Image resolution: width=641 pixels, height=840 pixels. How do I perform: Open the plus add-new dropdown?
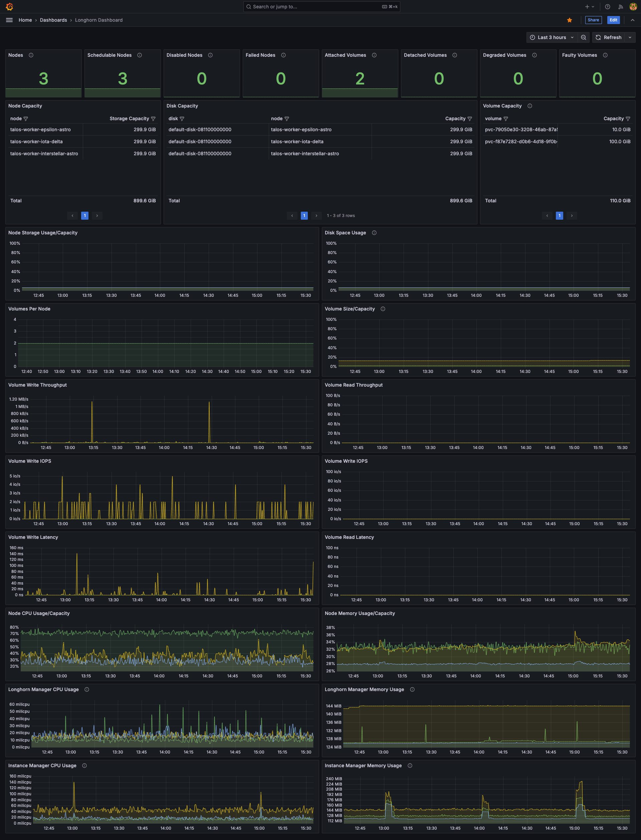[x=590, y=6]
